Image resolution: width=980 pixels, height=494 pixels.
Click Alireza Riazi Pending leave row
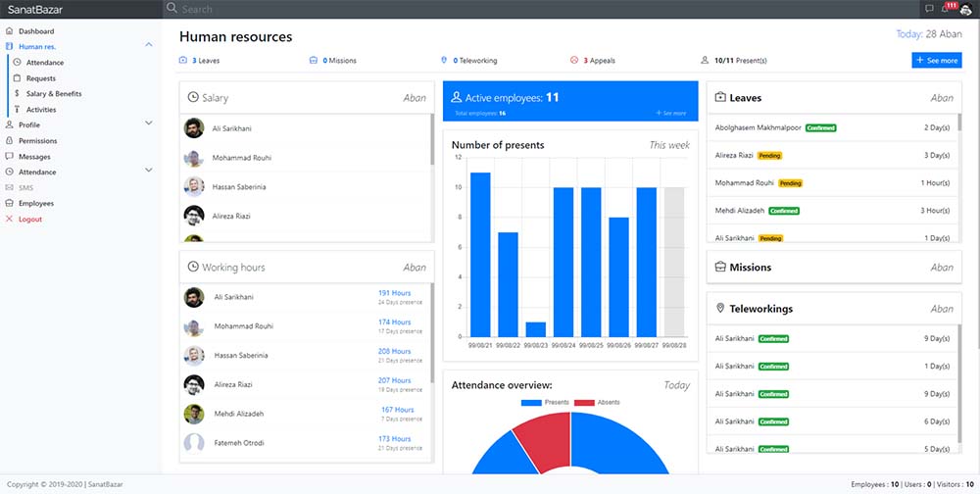(x=832, y=155)
